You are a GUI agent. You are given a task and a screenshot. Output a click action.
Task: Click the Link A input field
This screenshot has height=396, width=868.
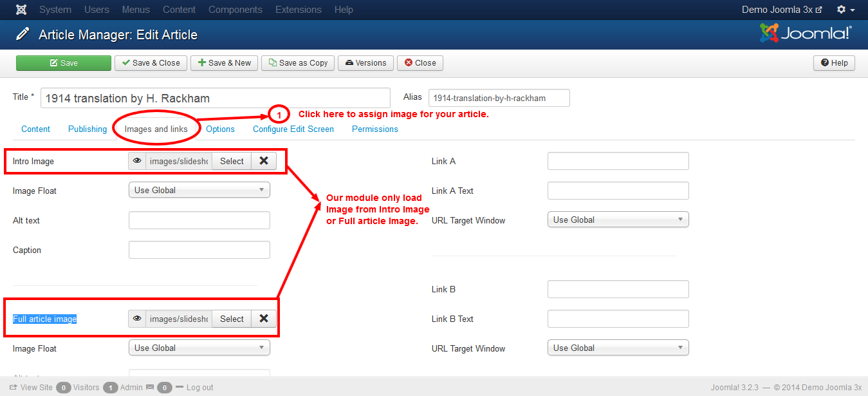618,161
